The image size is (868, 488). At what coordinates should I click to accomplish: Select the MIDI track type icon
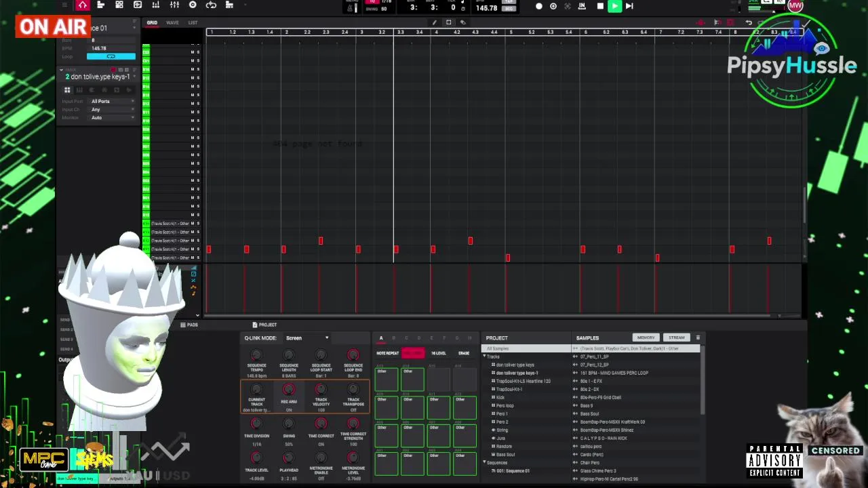[x=104, y=89]
